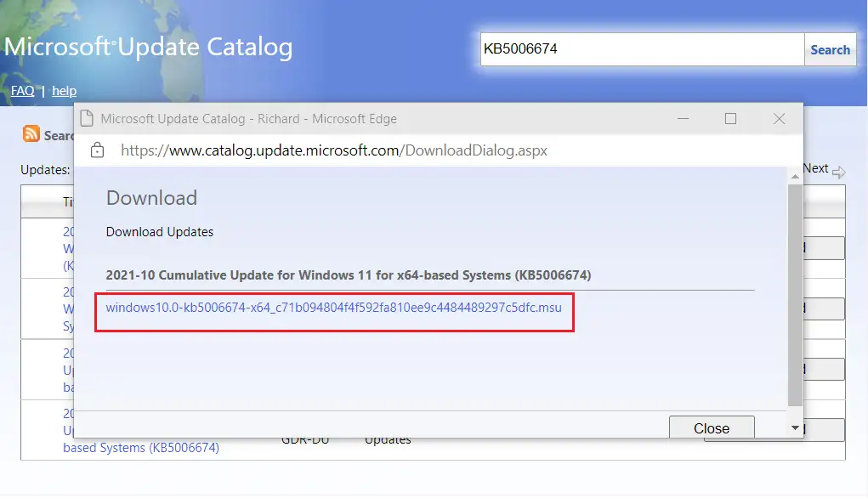This screenshot has width=868, height=498.
Task: Click the 'Updates:' label
Action: pos(45,170)
